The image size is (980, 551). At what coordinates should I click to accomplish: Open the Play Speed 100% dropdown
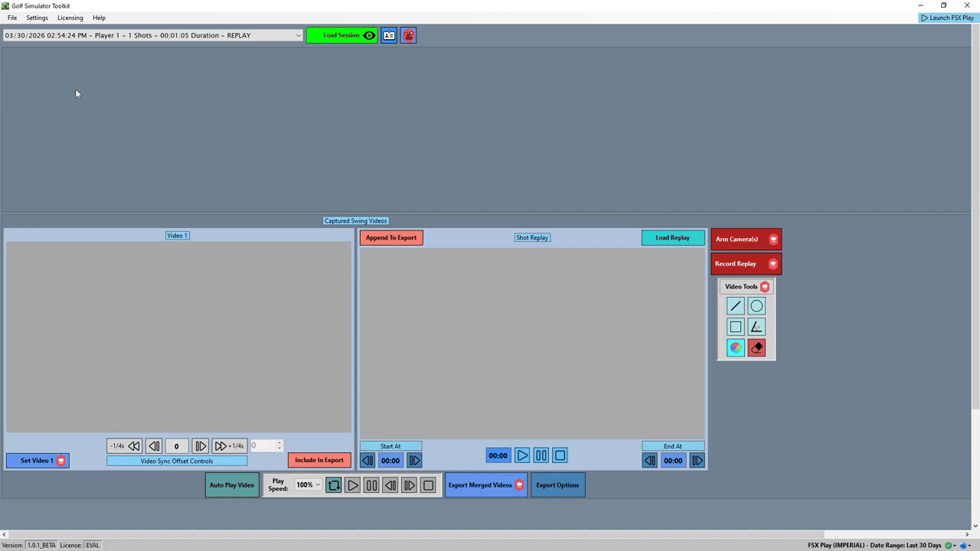(x=309, y=485)
